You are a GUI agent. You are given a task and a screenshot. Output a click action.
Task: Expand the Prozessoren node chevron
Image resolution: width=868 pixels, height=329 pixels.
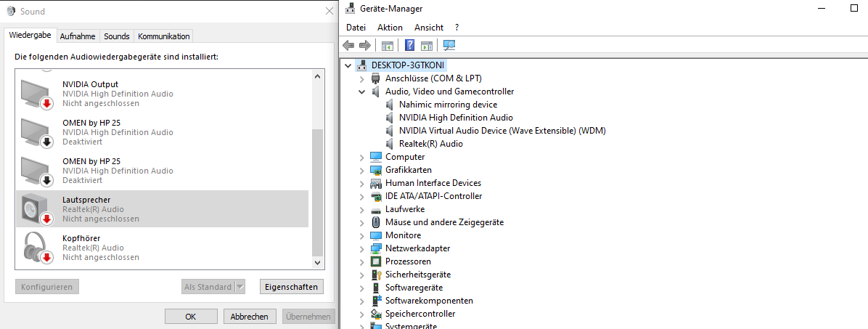pyautogui.click(x=361, y=261)
